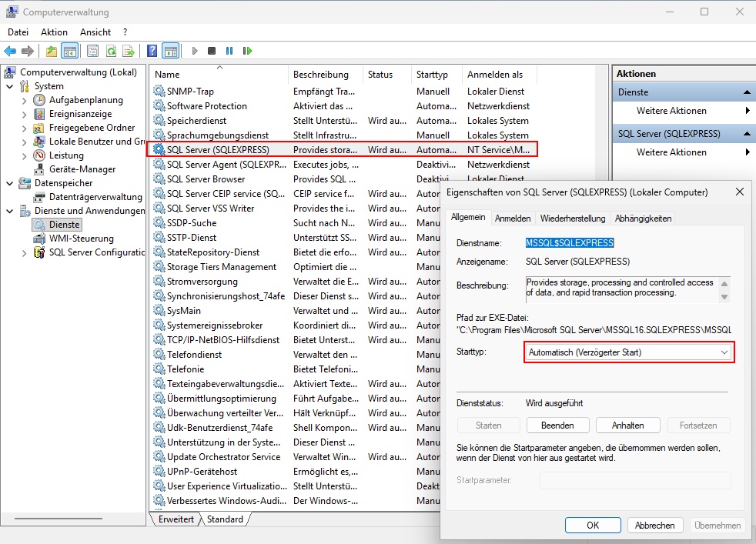The height and width of the screenshot is (544, 756).
Task: Click the Dienstname text field
Action: pos(569,243)
